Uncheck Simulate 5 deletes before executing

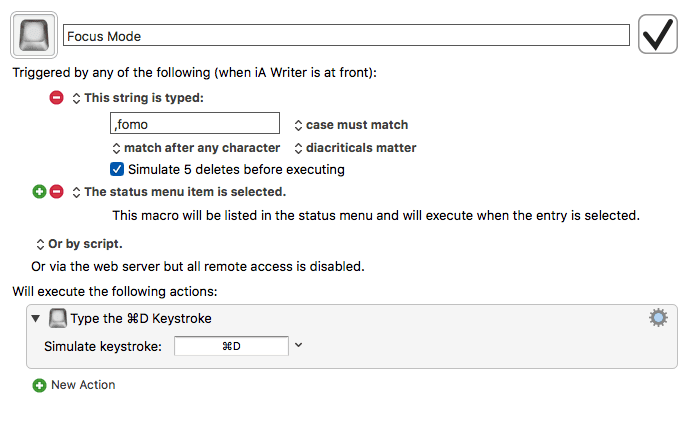117,169
